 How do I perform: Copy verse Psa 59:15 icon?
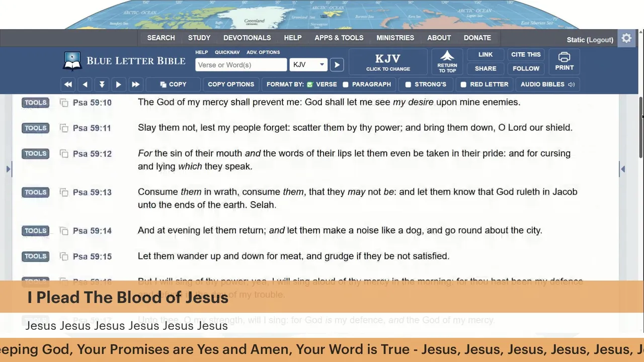click(x=64, y=256)
